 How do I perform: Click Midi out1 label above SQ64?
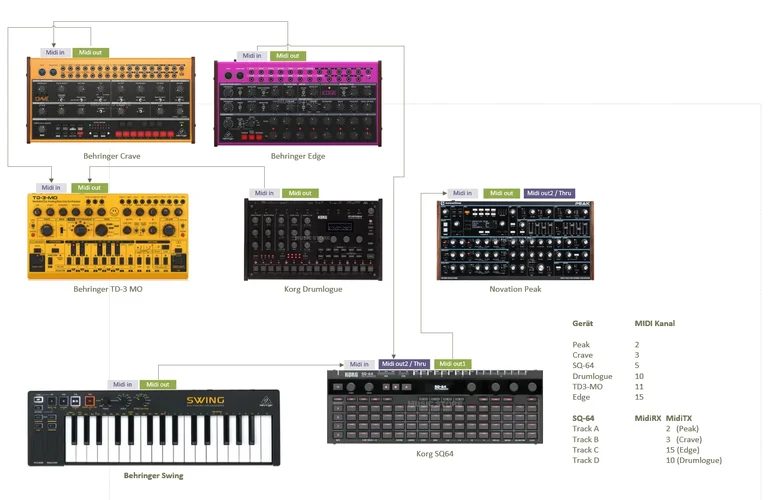[x=453, y=364]
